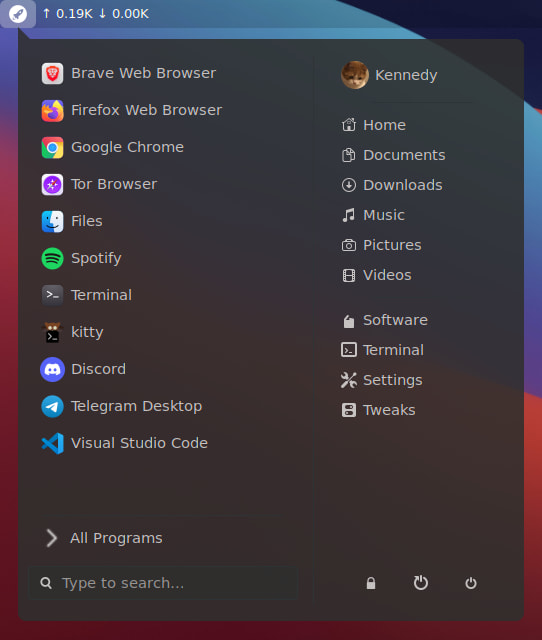Click the Discord label text

pyautogui.click(x=98, y=369)
